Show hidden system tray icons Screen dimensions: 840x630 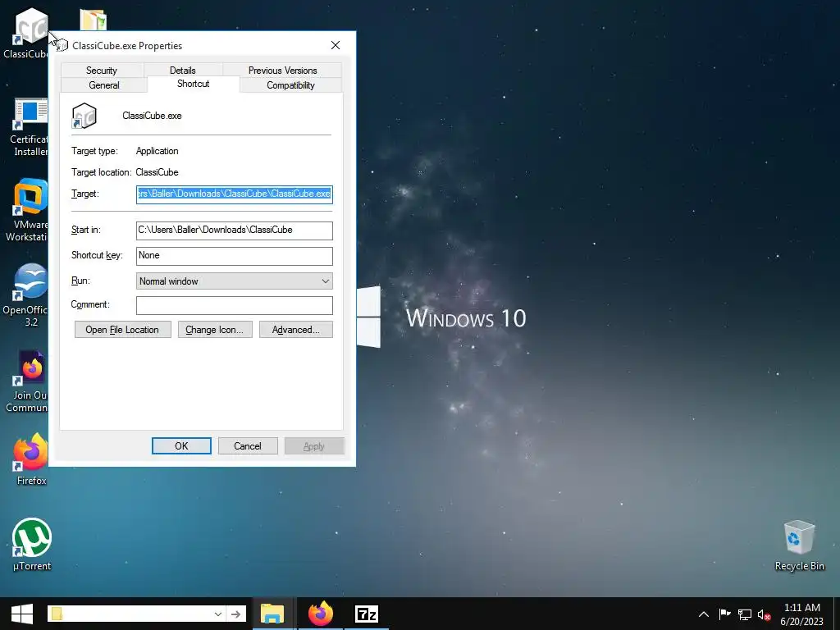[704, 614]
